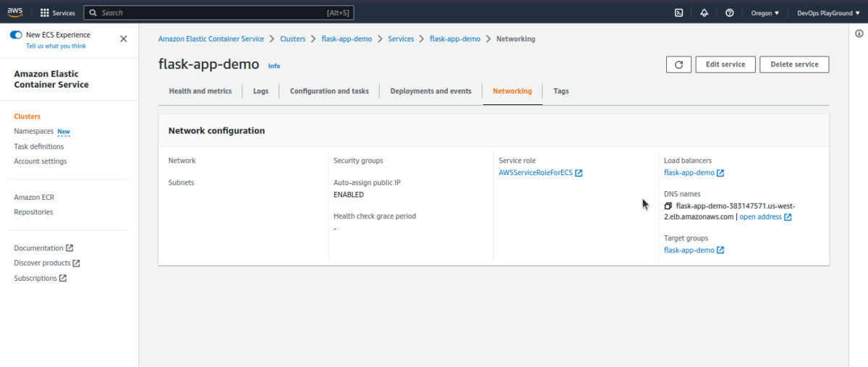Expand the Oregon region dropdown
The width and height of the screenshot is (868, 367).
(x=765, y=13)
